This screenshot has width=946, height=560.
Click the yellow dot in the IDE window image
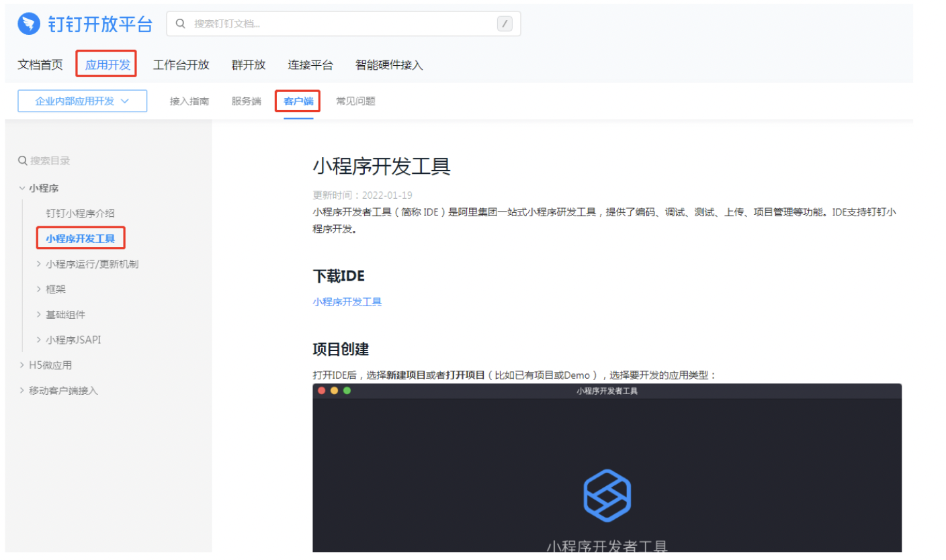coord(335,390)
